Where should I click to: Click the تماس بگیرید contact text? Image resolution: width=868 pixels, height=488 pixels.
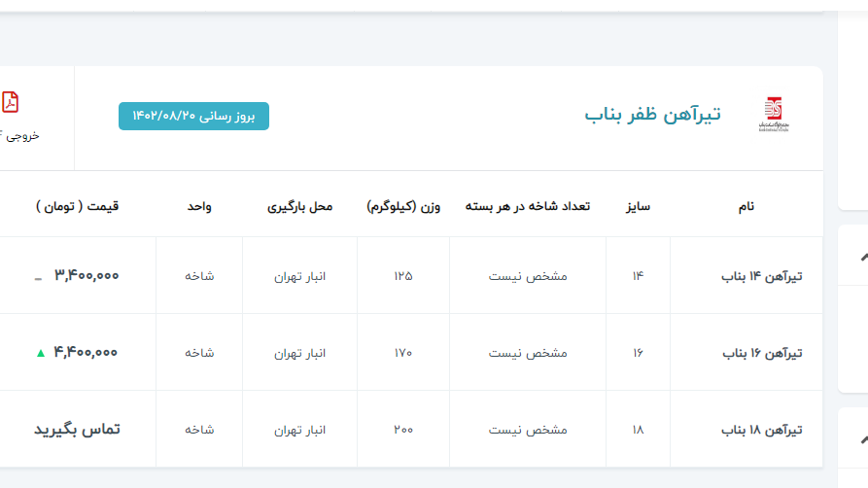coord(77,429)
